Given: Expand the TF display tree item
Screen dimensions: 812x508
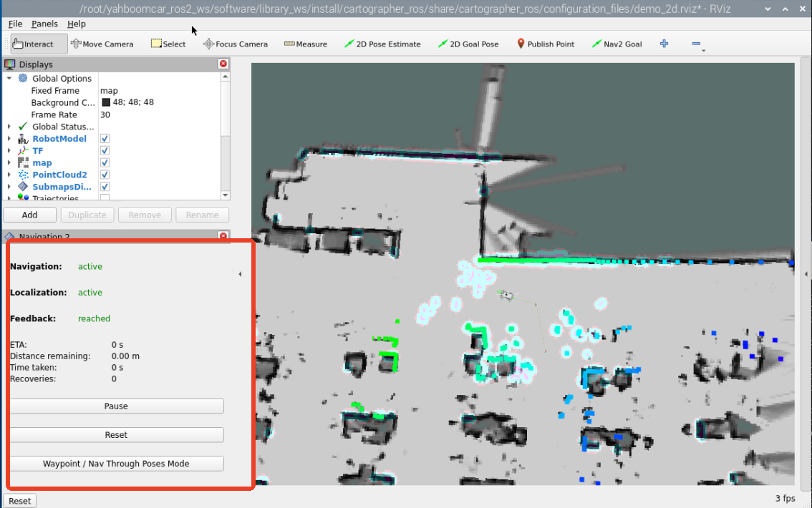Looking at the screenshot, I should pos(9,151).
